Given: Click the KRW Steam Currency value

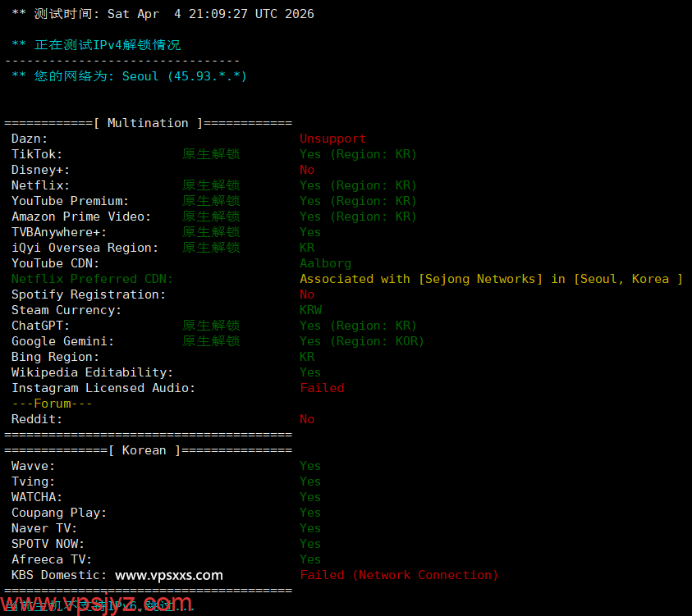Looking at the screenshot, I should (x=310, y=310).
